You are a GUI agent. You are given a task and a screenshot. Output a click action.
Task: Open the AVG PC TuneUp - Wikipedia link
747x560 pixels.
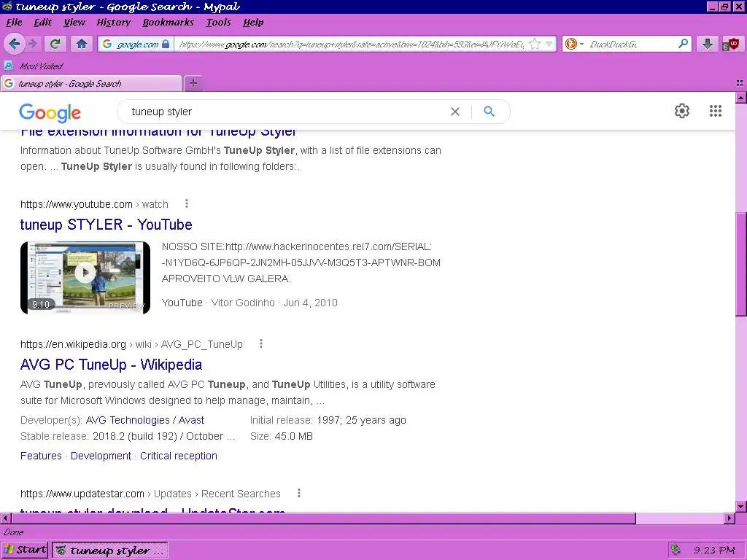pyautogui.click(x=111, y=365)
